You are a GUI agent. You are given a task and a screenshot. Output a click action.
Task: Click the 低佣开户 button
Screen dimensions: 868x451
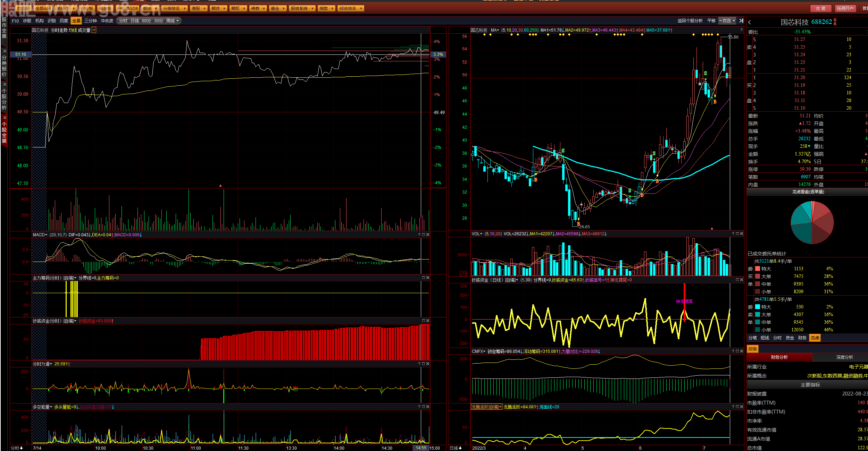pos(845,8)
